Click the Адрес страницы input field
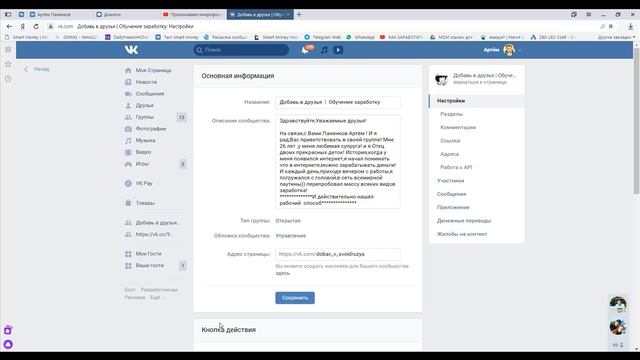 tap(338, 254)
